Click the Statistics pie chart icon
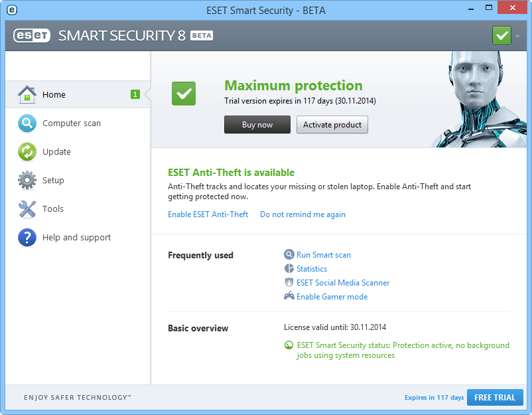Screen dimensions: 532x415 pyautogui.click(x=289, y=268)
